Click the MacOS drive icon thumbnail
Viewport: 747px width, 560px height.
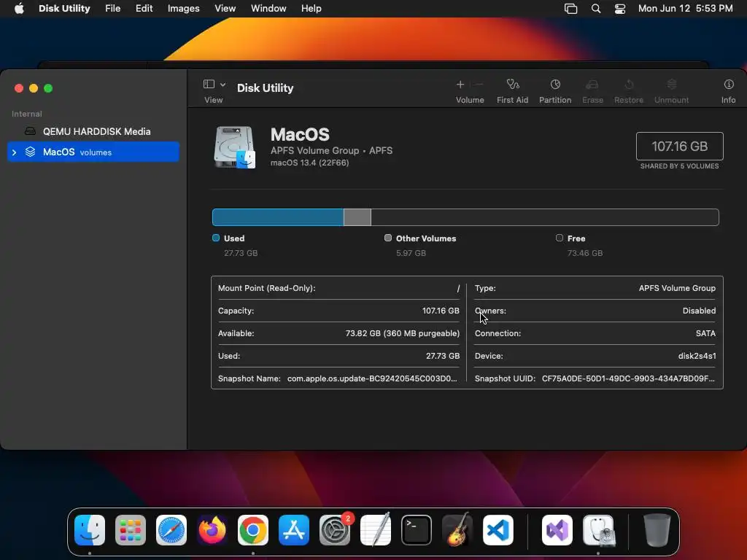(x=234, y=147)
